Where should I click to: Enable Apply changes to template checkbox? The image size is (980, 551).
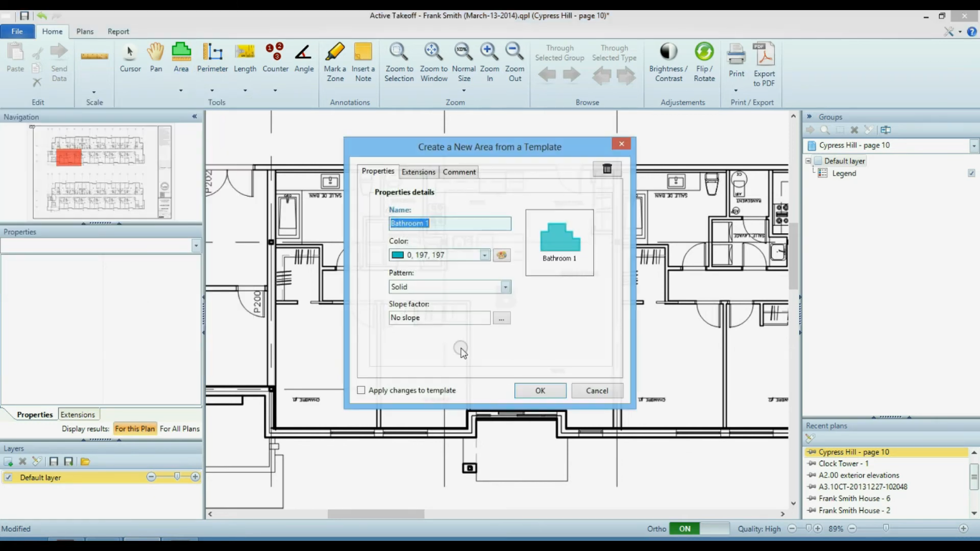coord(362,390)
